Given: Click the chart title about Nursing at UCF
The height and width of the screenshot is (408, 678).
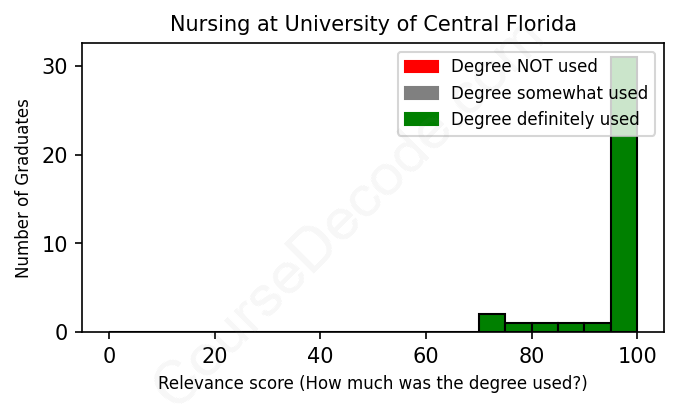Looking at the screenshot, I should coord(373,23).
